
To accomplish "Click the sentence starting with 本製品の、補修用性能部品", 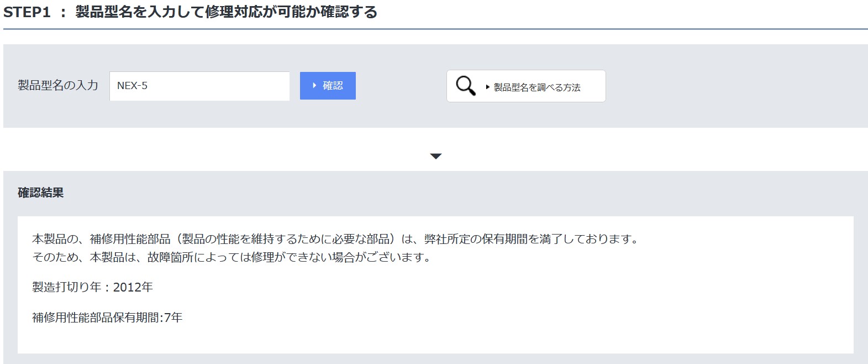I will [x=336, y=239].
